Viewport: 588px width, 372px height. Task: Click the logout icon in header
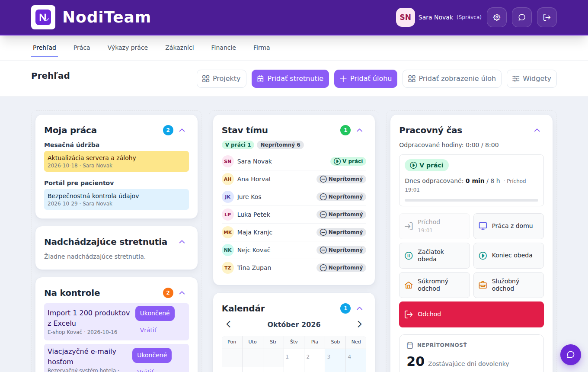tap(547, 17)
